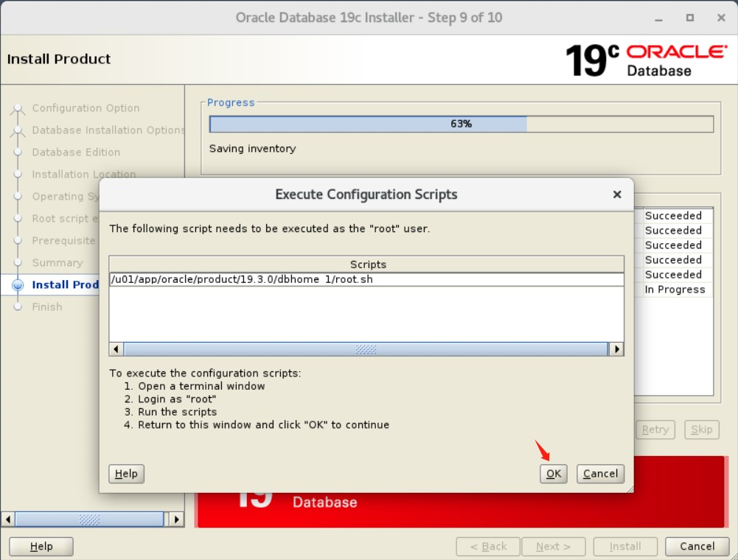Select Configuration Option step in sidebar

(x=86, y=108)
